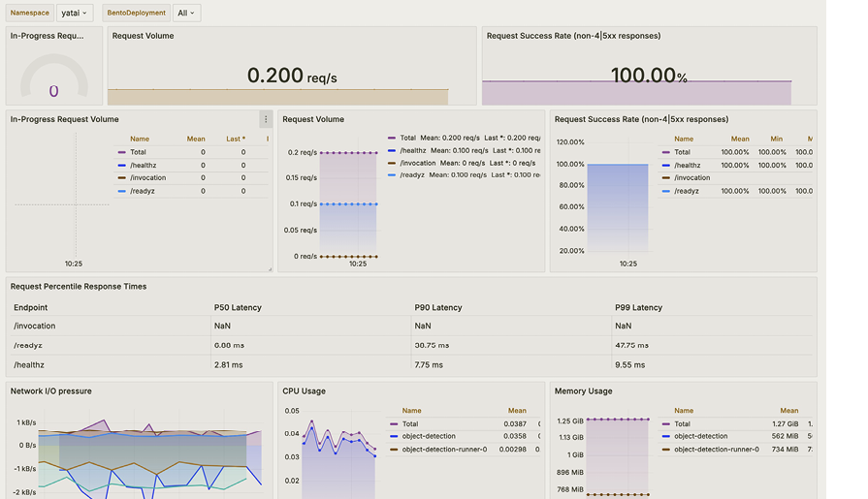Sort Memory Usage legend by Mean
This screenshot has height=499, width=868.
pyautogui.click(x=789, y=411)
